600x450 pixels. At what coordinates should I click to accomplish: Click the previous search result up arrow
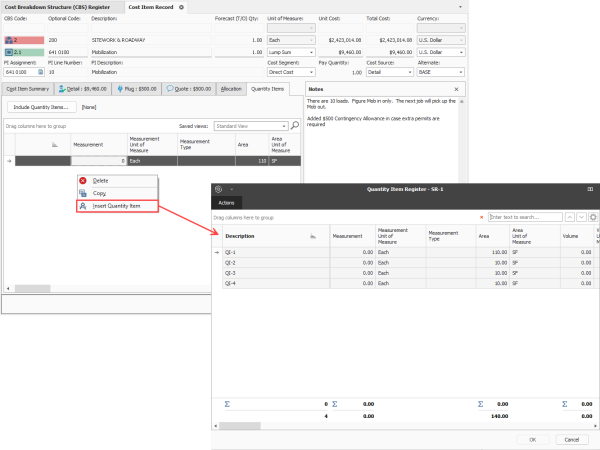tap(571, 216)
